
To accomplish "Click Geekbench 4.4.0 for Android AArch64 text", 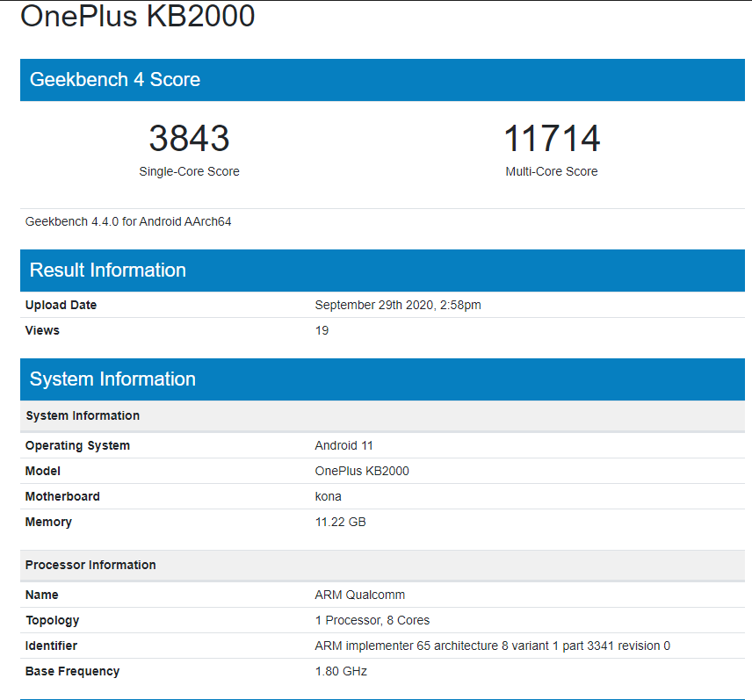I will tap(128, 221).
